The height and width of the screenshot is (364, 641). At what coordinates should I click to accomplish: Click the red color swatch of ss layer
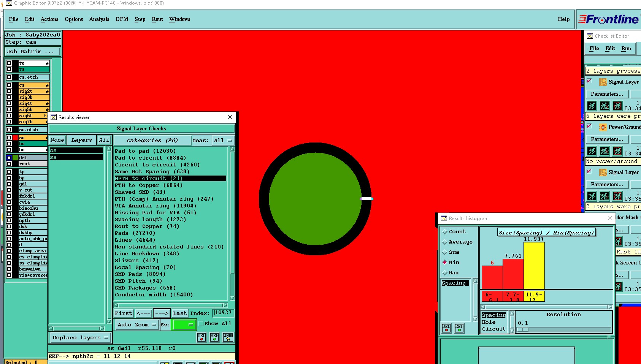pos(15,138)
